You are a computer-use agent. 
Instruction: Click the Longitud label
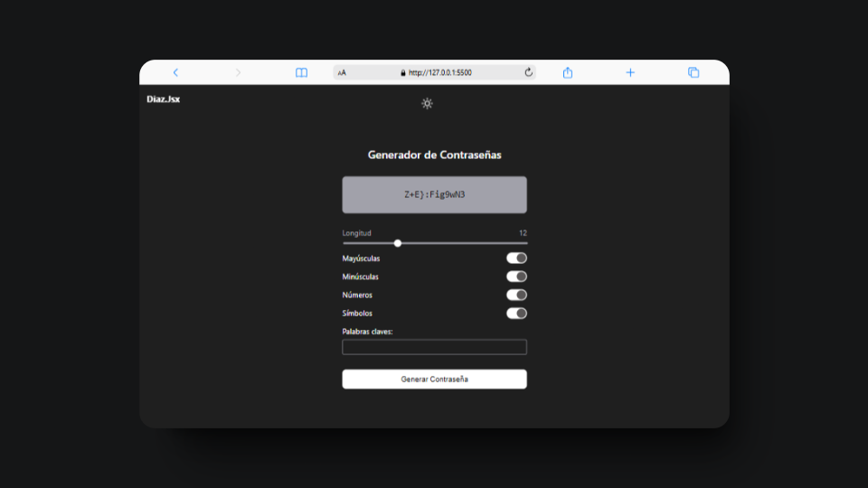point(356,233)
